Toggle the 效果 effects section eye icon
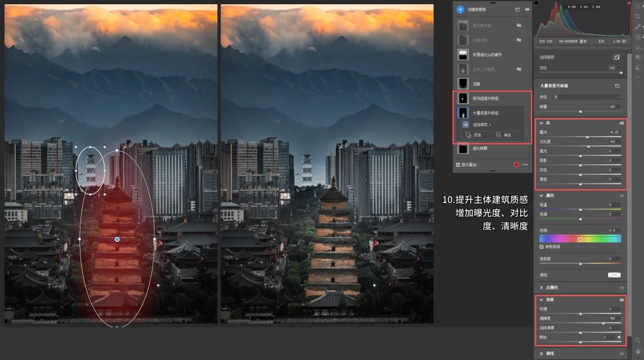This screenshot has width=644, height=360. [622, 300]
